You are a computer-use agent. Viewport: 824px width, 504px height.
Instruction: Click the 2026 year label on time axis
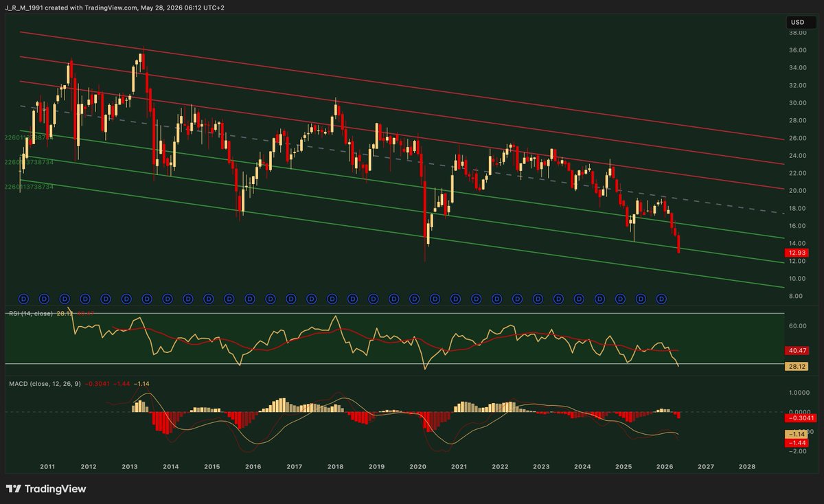coord(665,466)
